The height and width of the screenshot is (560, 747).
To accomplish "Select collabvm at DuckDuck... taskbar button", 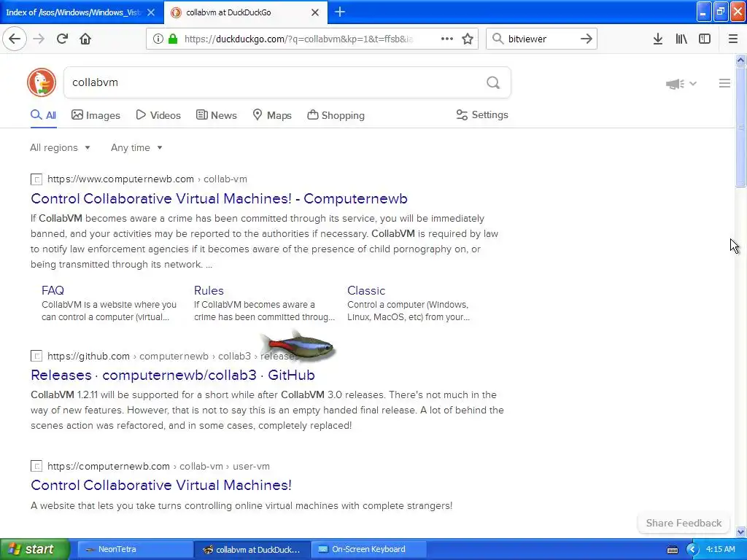I will (x=252, y=550).
